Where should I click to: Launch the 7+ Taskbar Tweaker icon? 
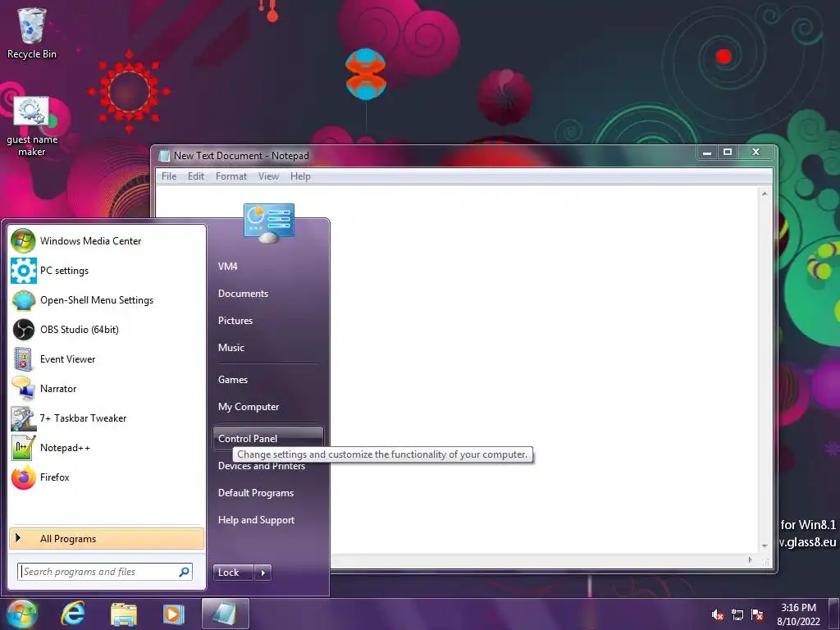click(x=24, y=418)
